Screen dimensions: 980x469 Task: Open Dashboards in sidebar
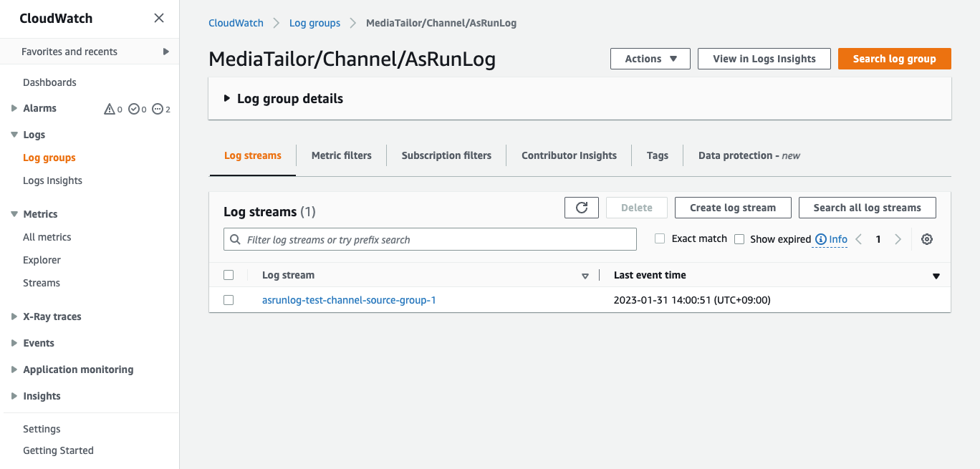click(x=49, y=82)
